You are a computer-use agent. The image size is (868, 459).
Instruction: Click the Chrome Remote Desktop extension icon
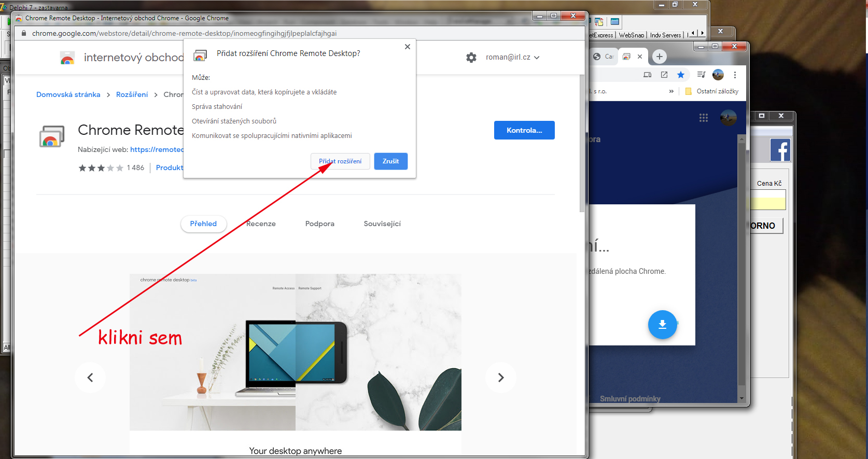click(52, 137)
